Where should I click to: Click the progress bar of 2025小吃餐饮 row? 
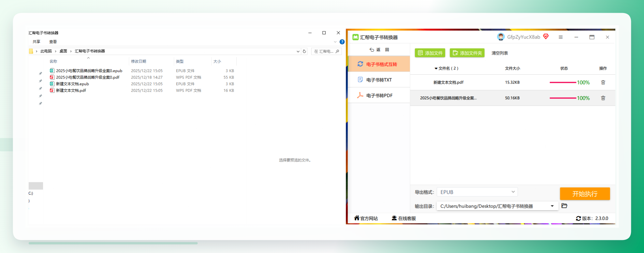(x=563, y=98)
